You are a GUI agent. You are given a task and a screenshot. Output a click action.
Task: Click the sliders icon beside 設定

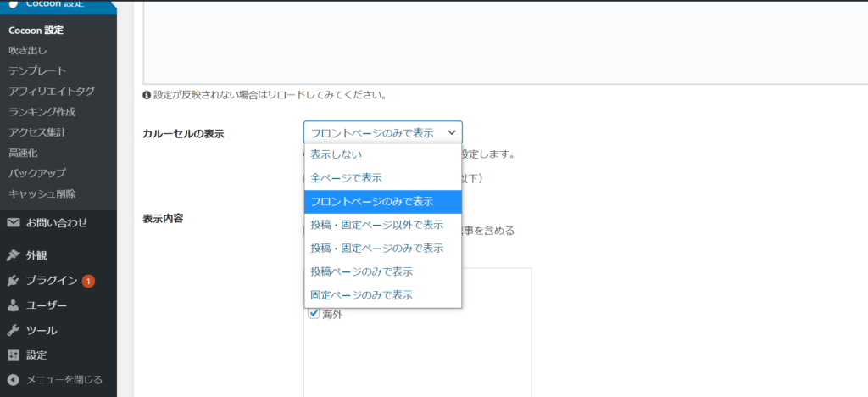pyautogui.click(x=14, y=355)
